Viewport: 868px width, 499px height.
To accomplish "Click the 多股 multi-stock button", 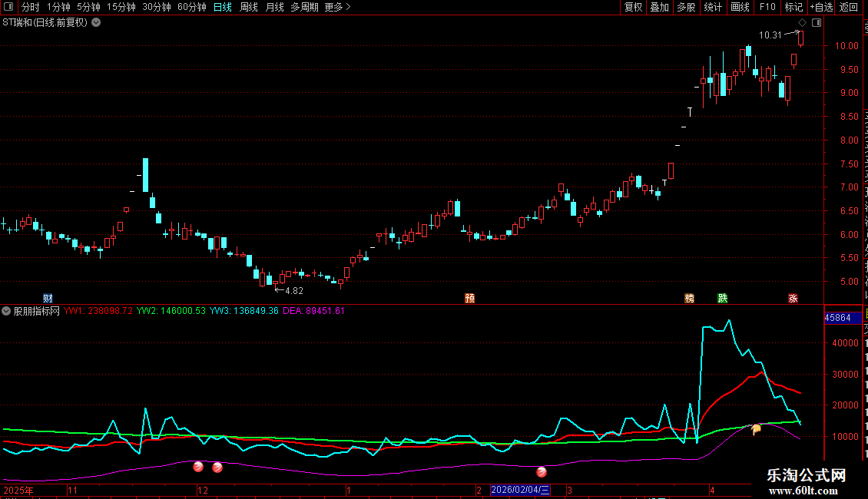I will click(x=687, y=7).
